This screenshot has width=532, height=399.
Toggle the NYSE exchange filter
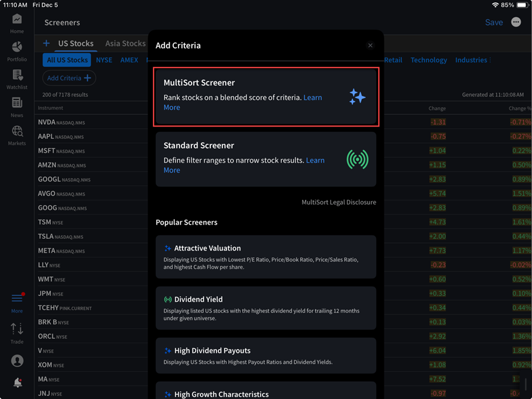point(104,60)
